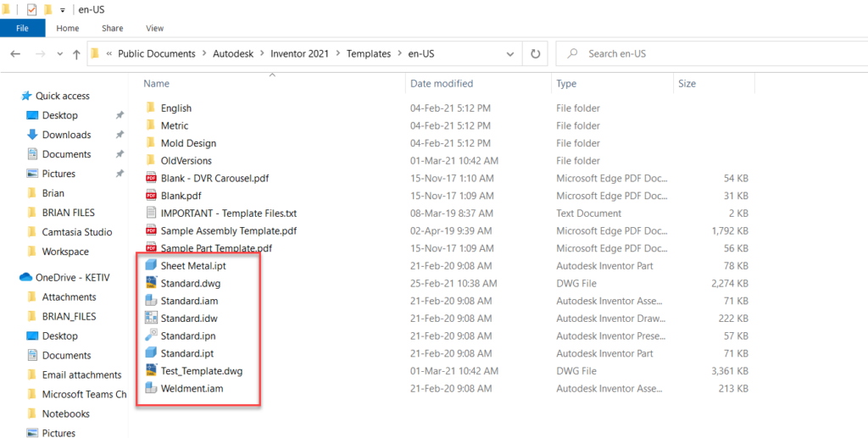This screenshot has width=868, height=438.
Task: Select the Weldment.iam assembly icon
Action: [x=151, y=388]
